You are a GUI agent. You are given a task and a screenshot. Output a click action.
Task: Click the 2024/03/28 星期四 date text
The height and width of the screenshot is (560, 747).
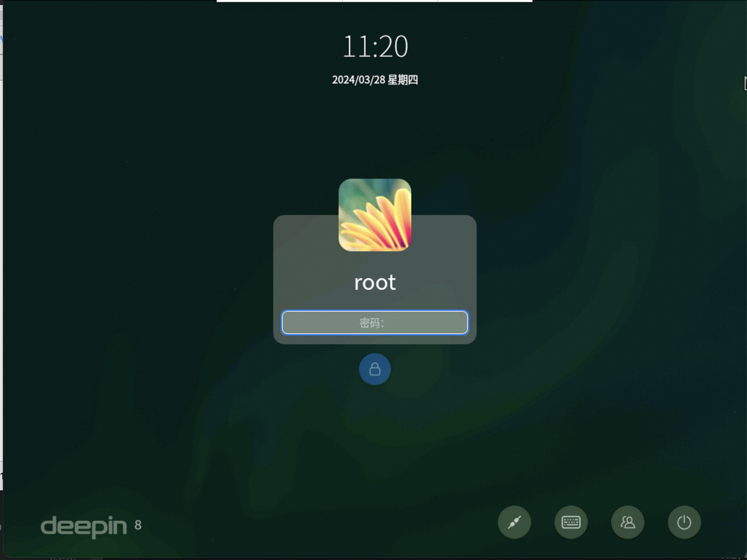coord(375,80)
